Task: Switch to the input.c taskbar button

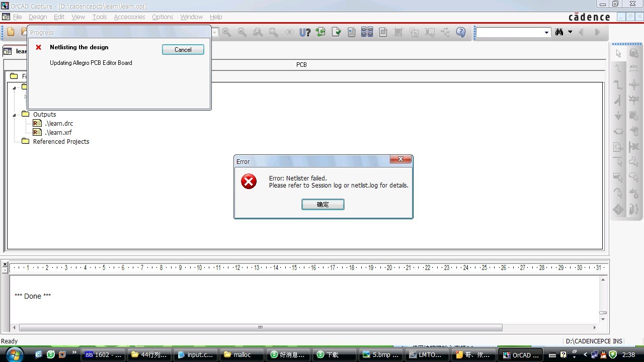Action: click(197, 354)
